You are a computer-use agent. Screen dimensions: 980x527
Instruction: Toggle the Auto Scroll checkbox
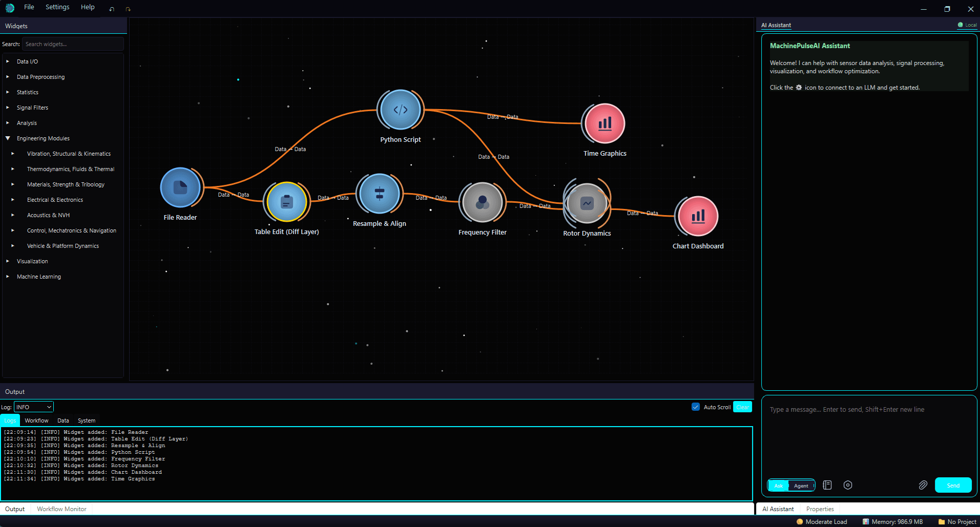pos(696,407)
